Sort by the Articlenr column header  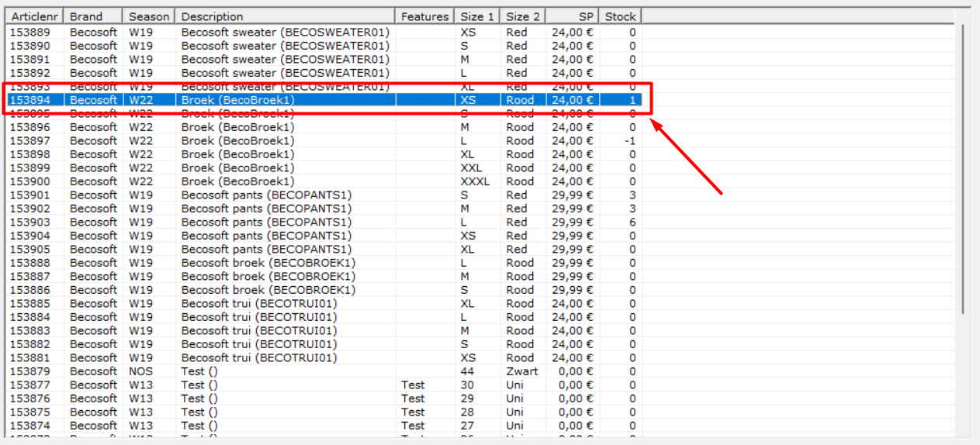[34, 16]
